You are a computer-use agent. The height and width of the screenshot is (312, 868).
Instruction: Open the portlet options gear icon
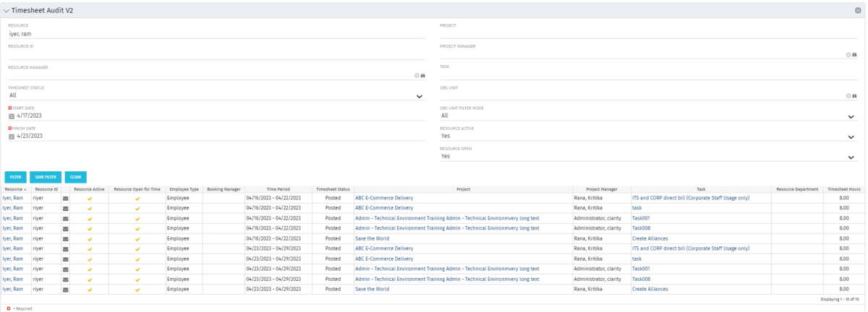[858, 11]
